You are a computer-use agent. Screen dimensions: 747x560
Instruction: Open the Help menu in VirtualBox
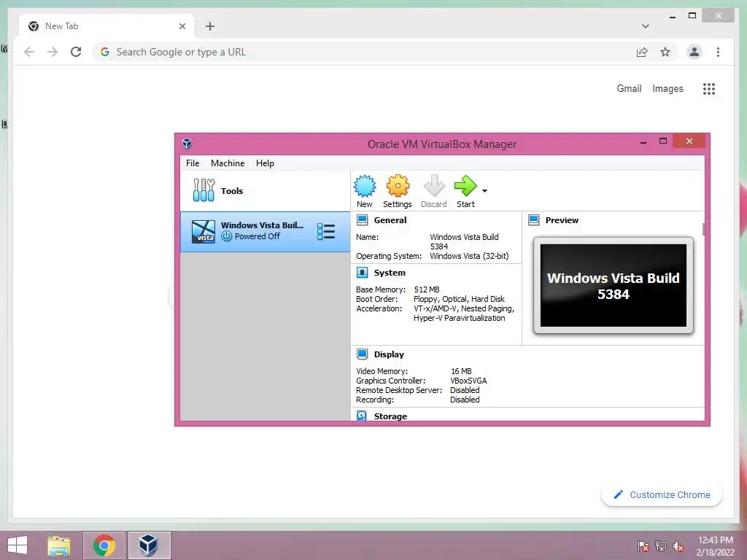click(265, 163)
